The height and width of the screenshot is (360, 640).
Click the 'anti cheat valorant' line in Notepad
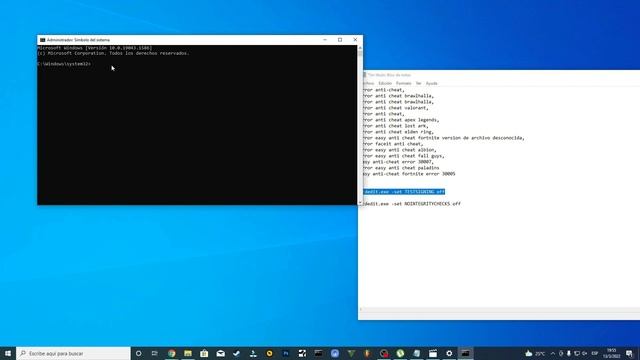[396, 108]
